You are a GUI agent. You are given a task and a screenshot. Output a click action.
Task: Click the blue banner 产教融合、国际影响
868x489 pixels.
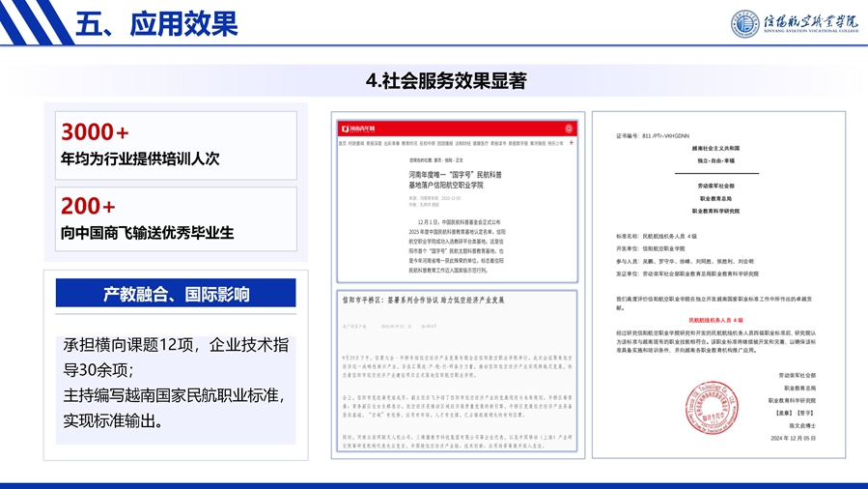tap(176, 293)
